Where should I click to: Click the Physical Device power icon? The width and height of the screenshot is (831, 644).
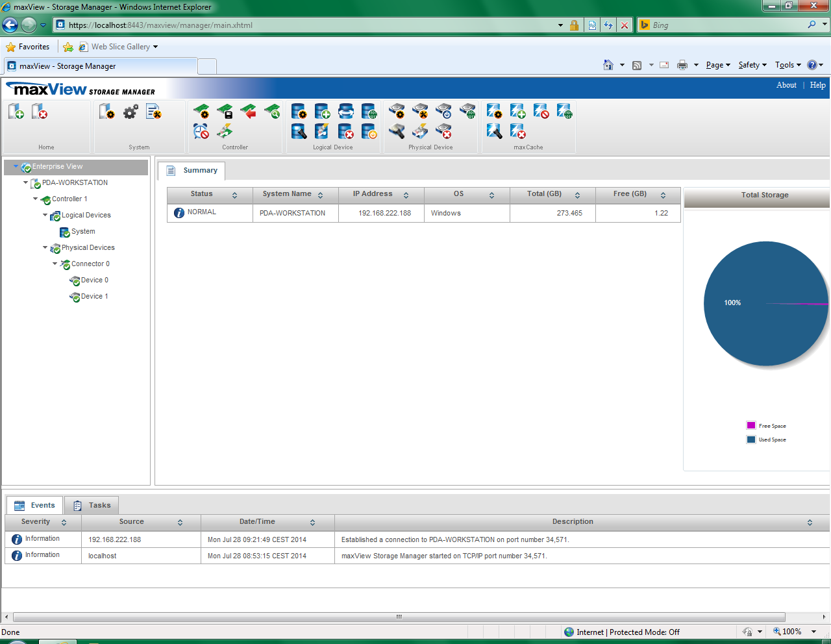coord(444,112)
